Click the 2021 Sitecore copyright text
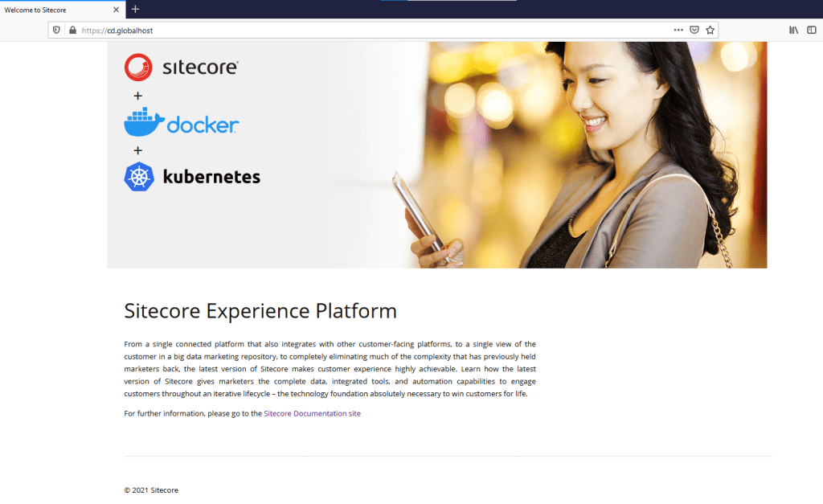 [x=150, y=490]
